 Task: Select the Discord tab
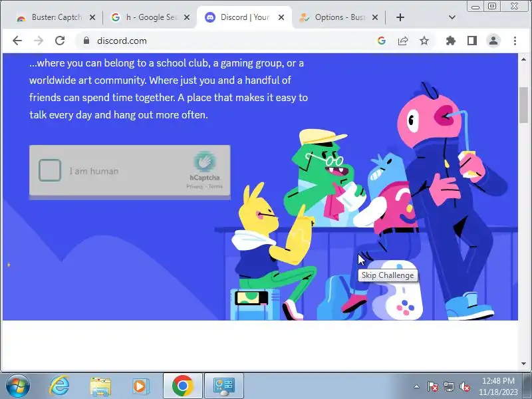point(244,17)
